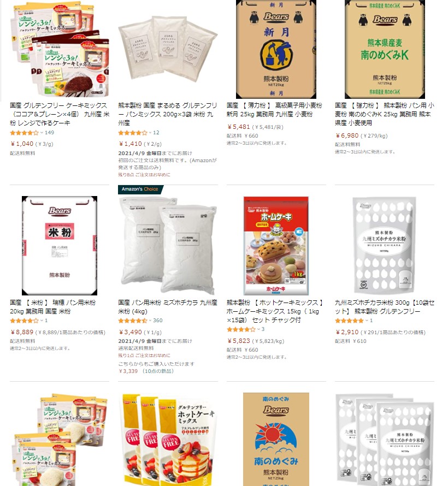Screen dimensions: 448x486
Task: Open the three white bread mix pouches image
Action: pos(168,49)
